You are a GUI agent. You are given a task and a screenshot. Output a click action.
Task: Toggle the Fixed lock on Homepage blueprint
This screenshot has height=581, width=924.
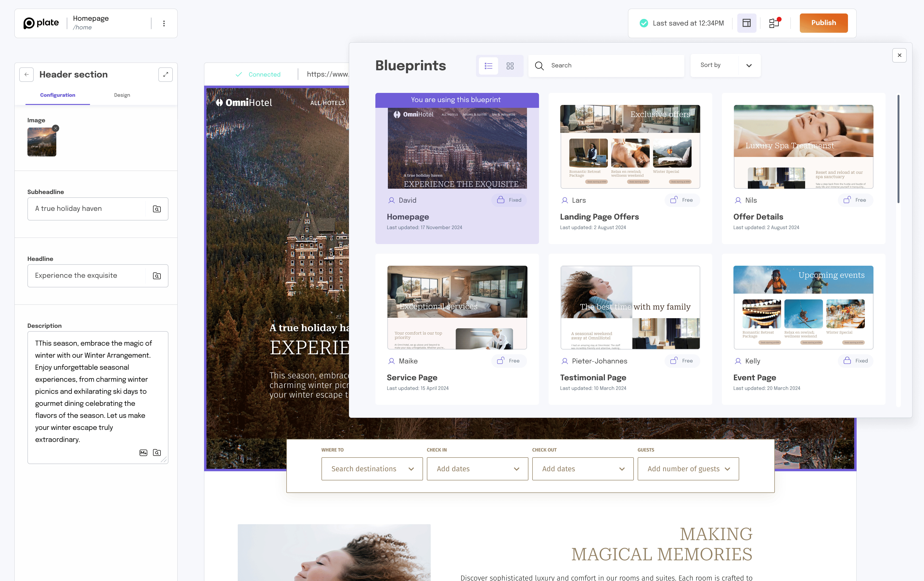pyautogui.click(x=509, y=200)
